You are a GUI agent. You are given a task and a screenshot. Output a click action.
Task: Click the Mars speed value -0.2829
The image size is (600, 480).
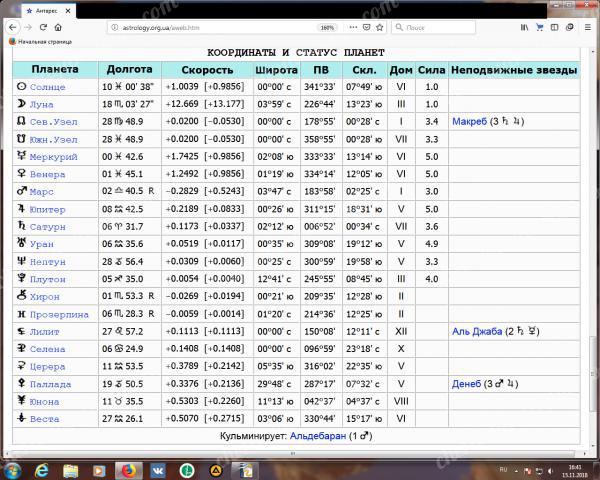[x=182, y=191]
